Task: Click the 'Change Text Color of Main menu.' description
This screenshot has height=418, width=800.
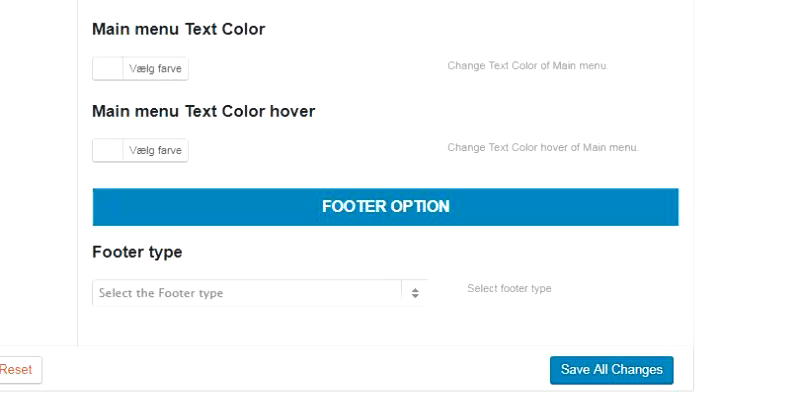Action: 527,66
